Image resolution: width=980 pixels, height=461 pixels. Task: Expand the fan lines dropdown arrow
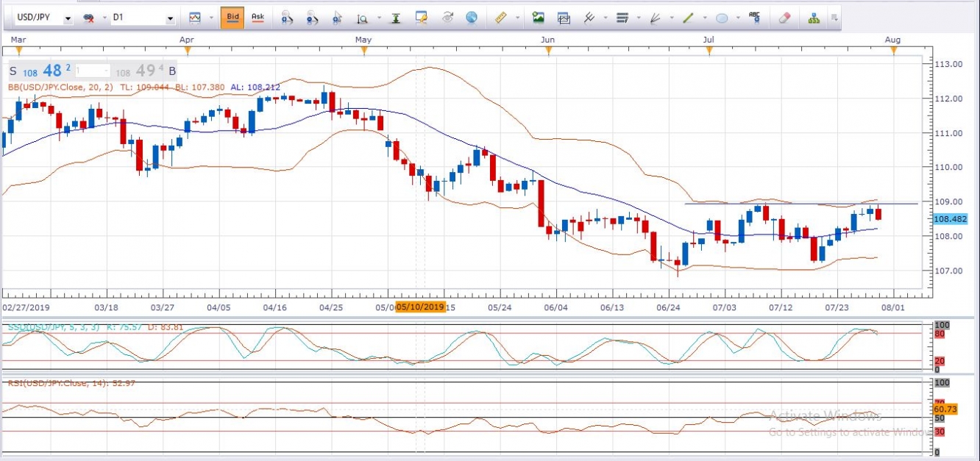[x=671, y=17]
